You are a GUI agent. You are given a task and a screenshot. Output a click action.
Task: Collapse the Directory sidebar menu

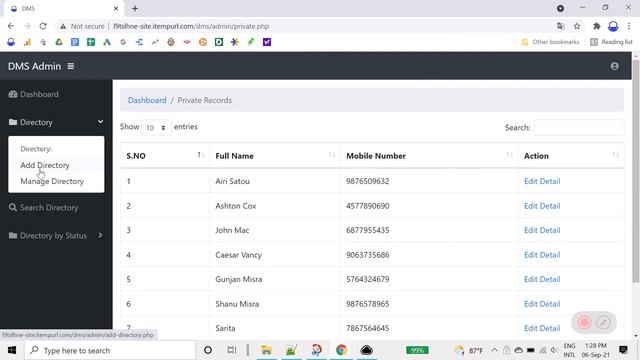click(x=56, y=122)
